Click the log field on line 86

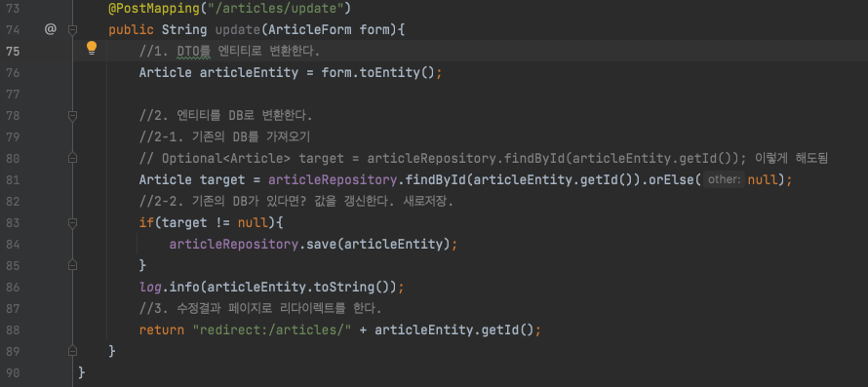click(x=150, y=287)
